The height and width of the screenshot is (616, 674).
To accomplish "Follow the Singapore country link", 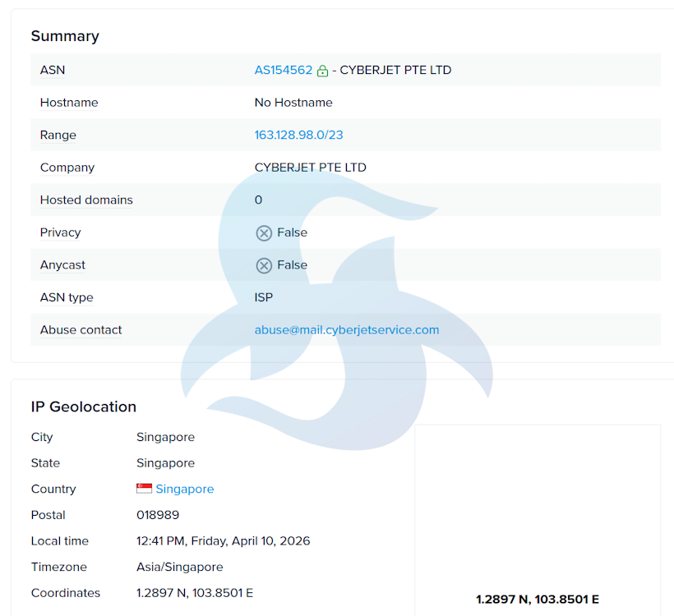I will tap(185, 489).
